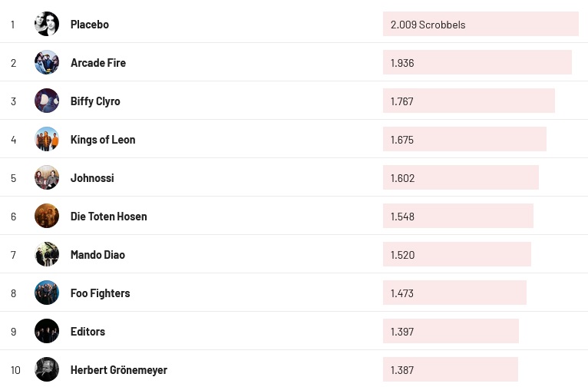Click the Biffy Clyro name link
This screenshot has width=588, height=387.
(95, 101)
